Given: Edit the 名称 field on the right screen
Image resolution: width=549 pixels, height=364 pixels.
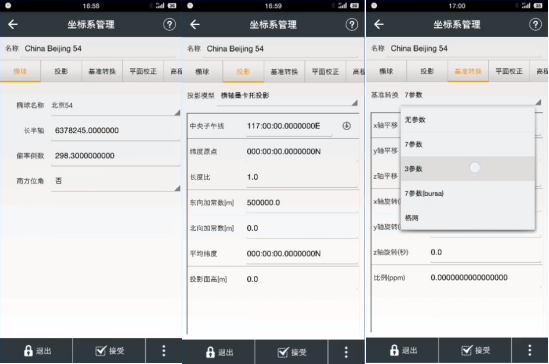Looking at the screenshot, I should (464, 49).
